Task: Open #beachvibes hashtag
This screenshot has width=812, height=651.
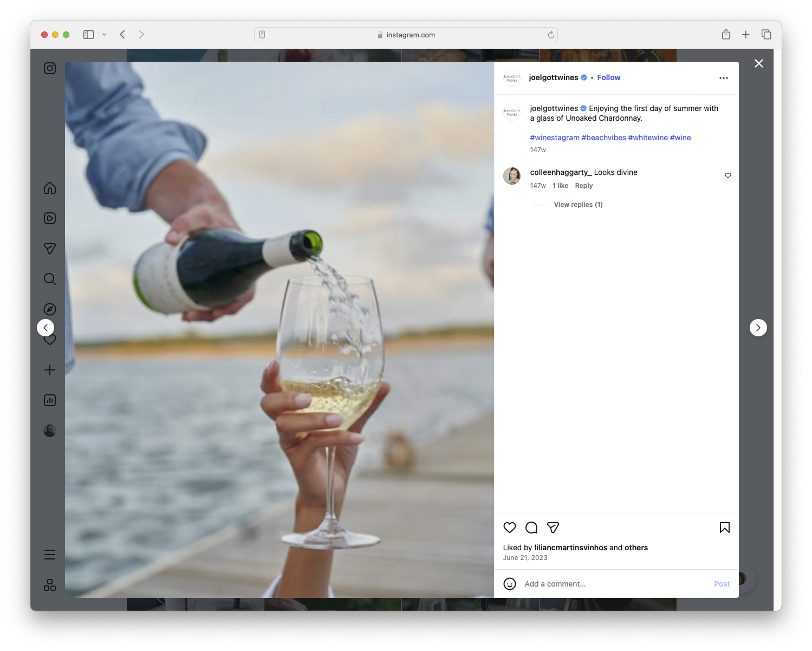Action: pyautogui.click(x=604, y=138)
